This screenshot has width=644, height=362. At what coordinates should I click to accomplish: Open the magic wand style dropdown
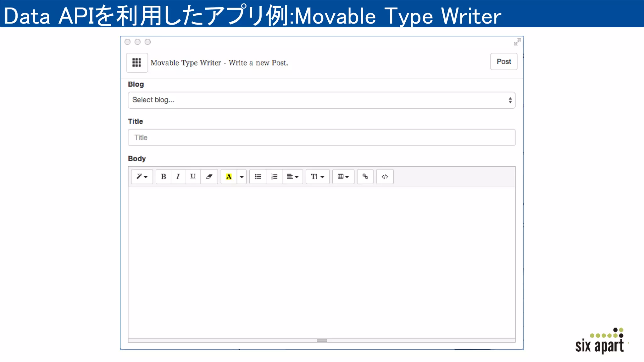[142, 177]
